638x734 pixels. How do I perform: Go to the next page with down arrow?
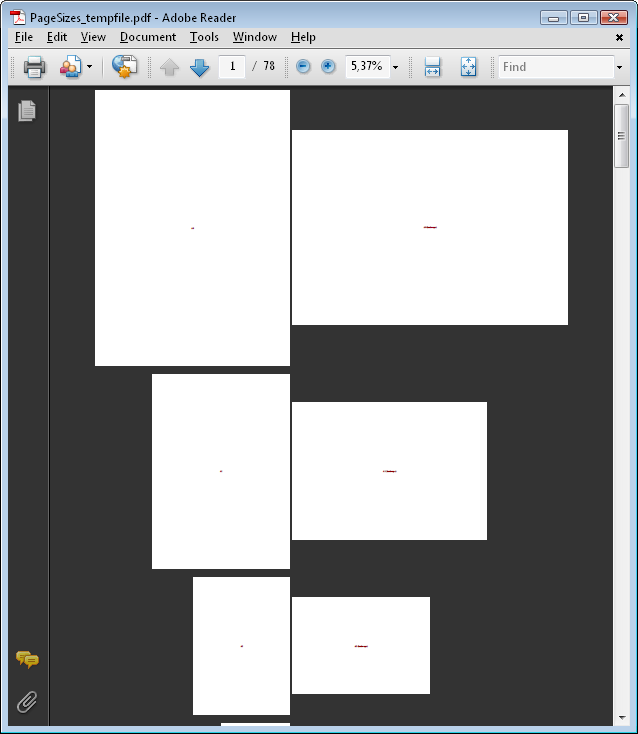click(x=199, y=67)
